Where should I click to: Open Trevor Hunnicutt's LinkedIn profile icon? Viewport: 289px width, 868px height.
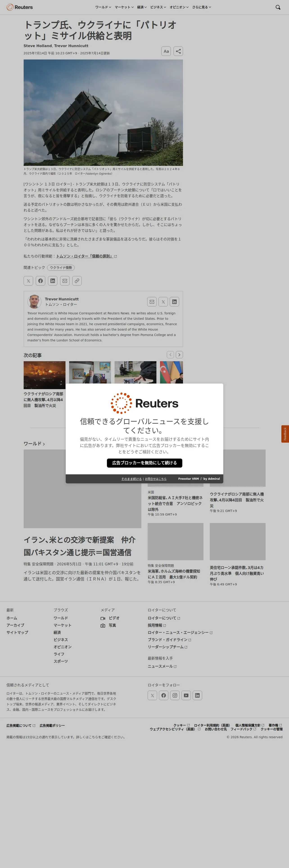pyautogui.click(x=174, y=302)
